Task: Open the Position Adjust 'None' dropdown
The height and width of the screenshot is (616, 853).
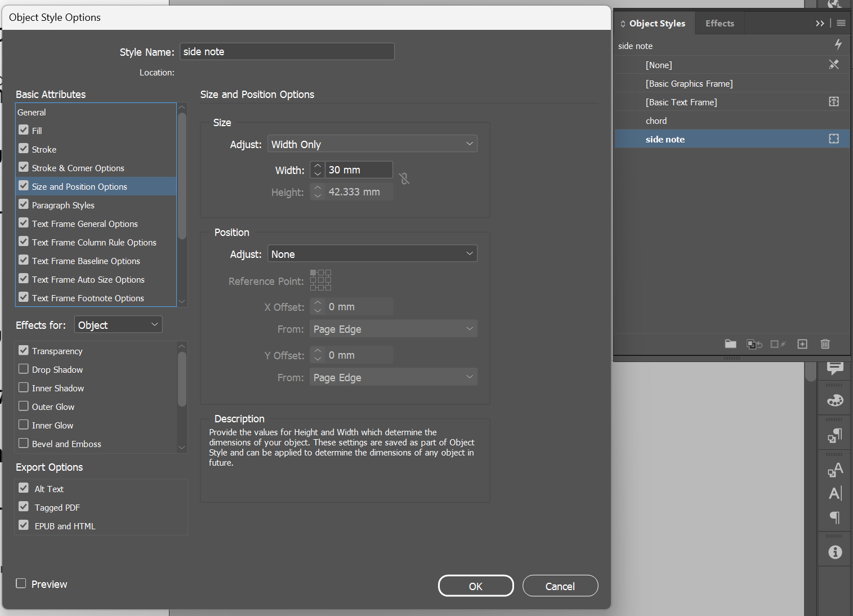Action: click(x=372, y=254)
